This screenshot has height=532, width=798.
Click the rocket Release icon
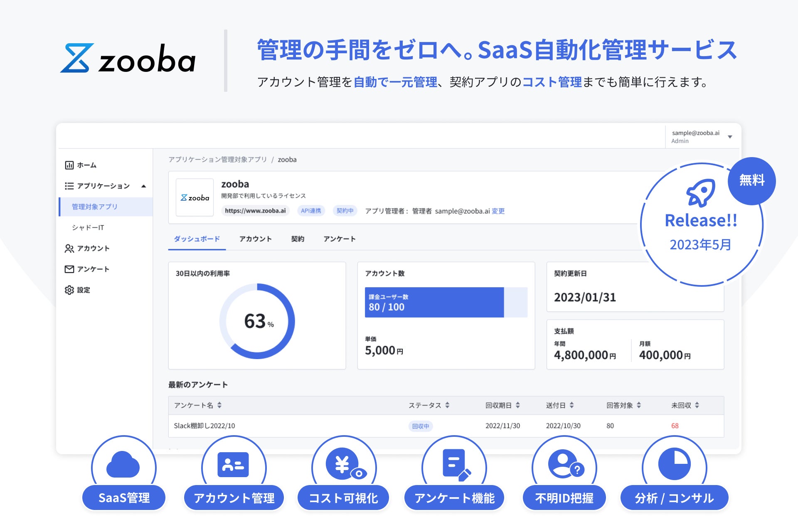pyautogui.click(x=701, y=193)
